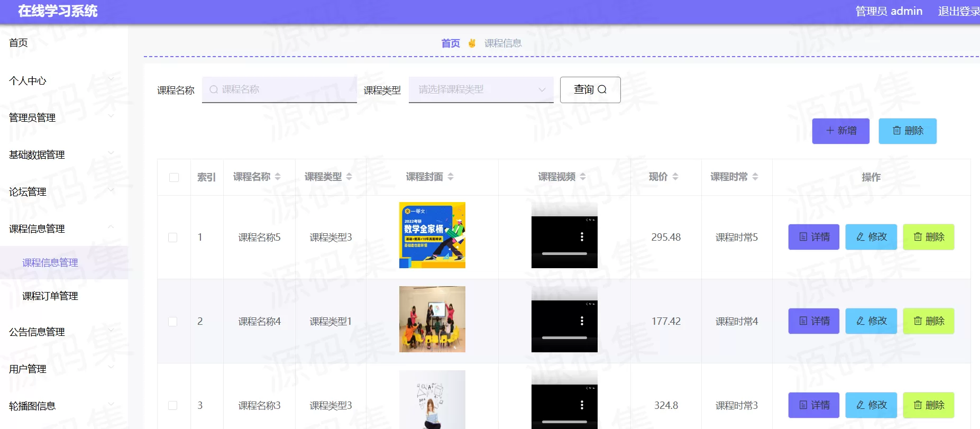Open the 请选择课程类型 dropdown
The height and width of the screenshot is (429, 980).
tap(481, 90)
